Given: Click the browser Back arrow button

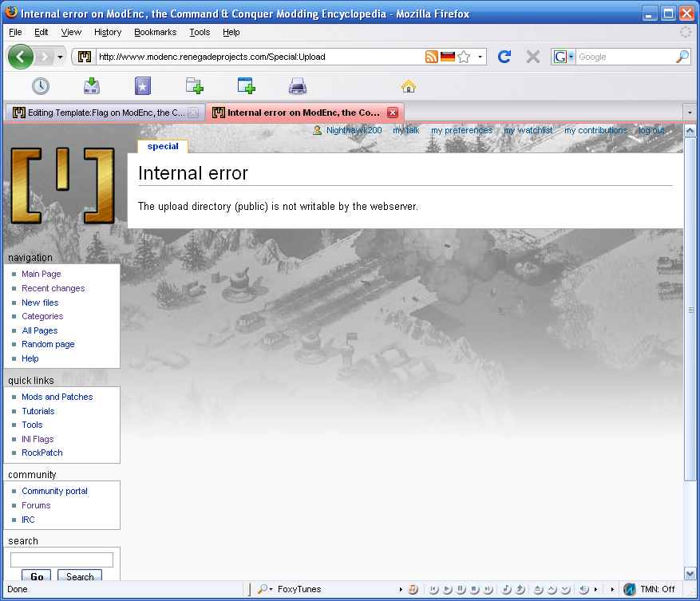Looking at the screenshot, I should pos(21,57).
